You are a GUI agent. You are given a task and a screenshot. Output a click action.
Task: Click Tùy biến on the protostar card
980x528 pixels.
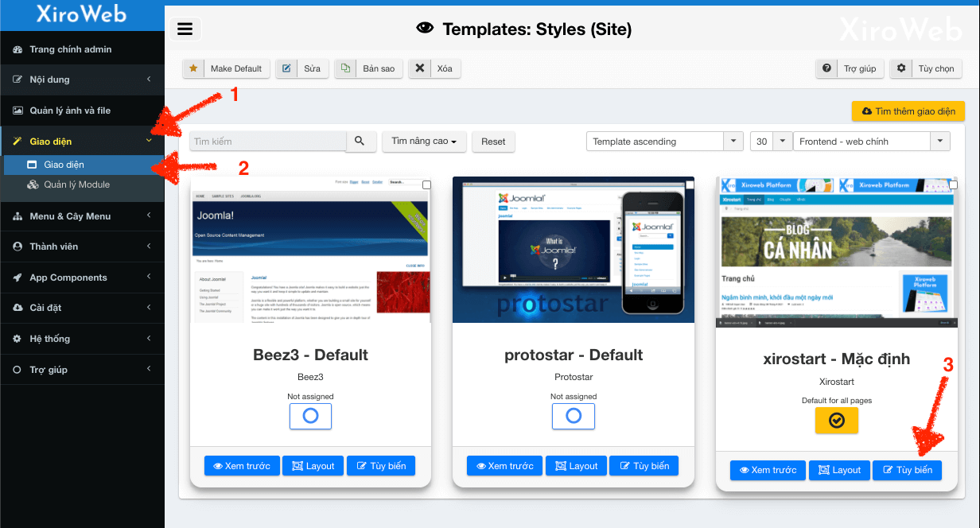click(644, 466)
